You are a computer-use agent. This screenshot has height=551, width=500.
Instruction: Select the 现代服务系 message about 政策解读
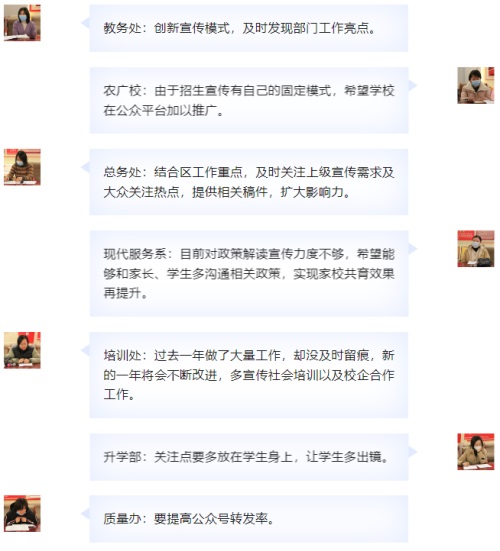(249, 273)
